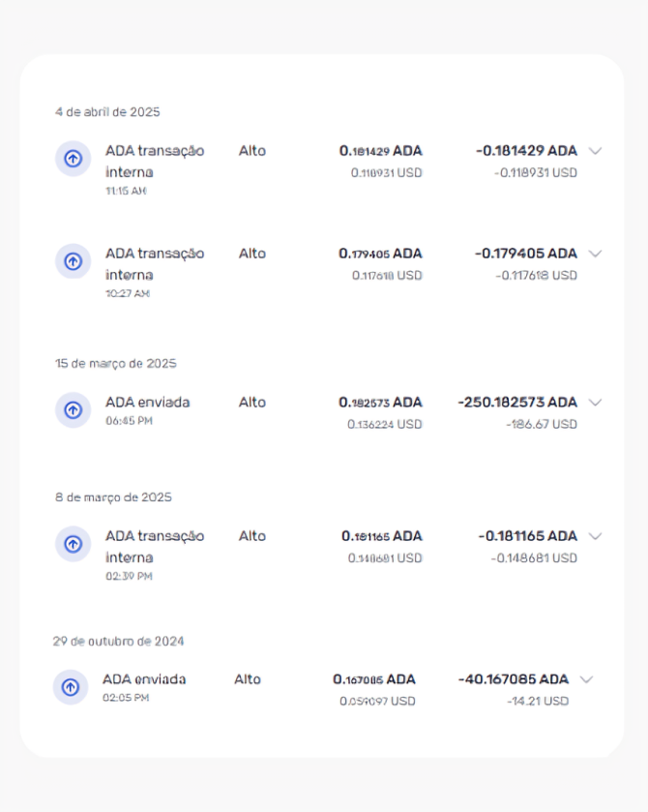This screenshot has width=648, height=812.
Task: Click the 4 de abril de 2025 date header
Action: point(107,112)
